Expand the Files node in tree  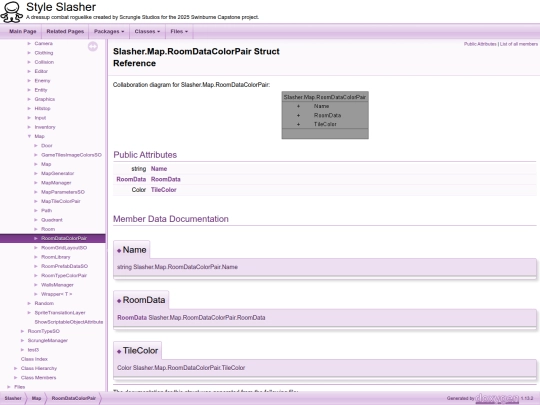click(9, 387)
